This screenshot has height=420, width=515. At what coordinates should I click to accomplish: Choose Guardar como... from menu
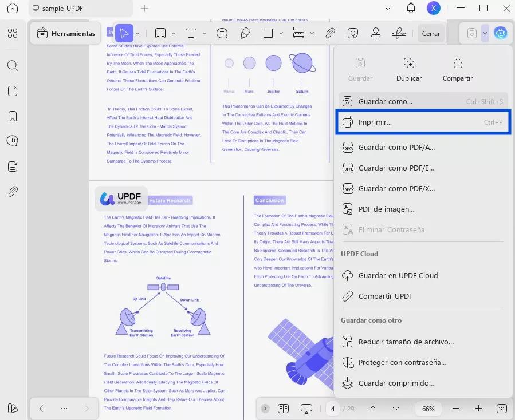pos(422,102)
